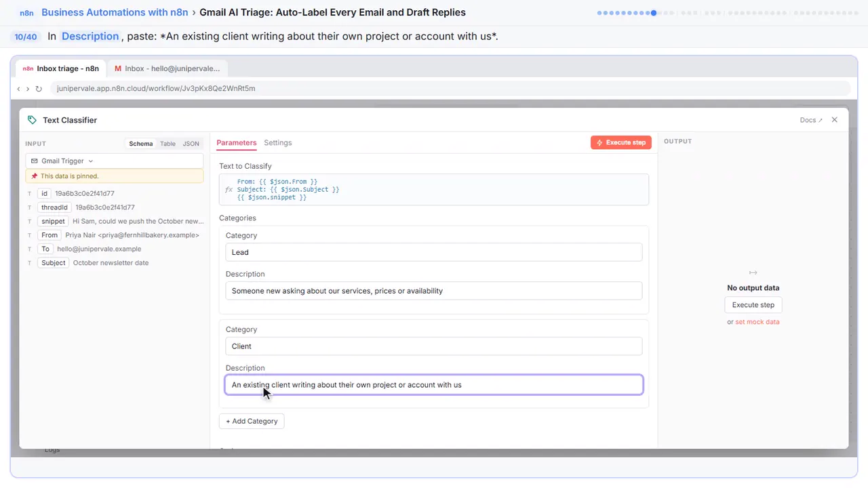The width and height of the screenshot is (868, 488).
Task: Click the Execute step button at top
Action: [x=621, y=142]
